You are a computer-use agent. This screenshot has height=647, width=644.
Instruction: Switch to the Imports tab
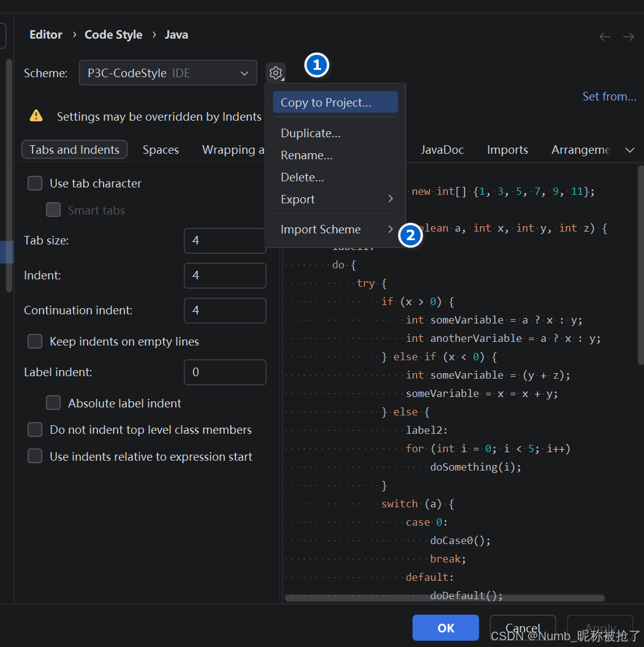(x=507, y=149)
